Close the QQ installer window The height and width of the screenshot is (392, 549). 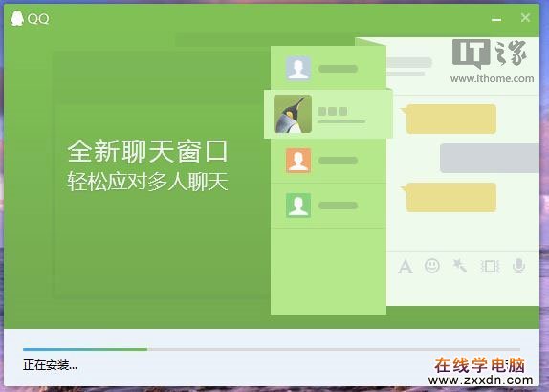tap(525, 17)
